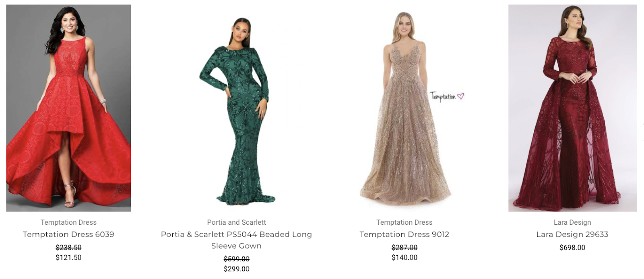Click the crossed-out $238.50 price
Screen dimensions: 644x279
[x=68, y=248]
